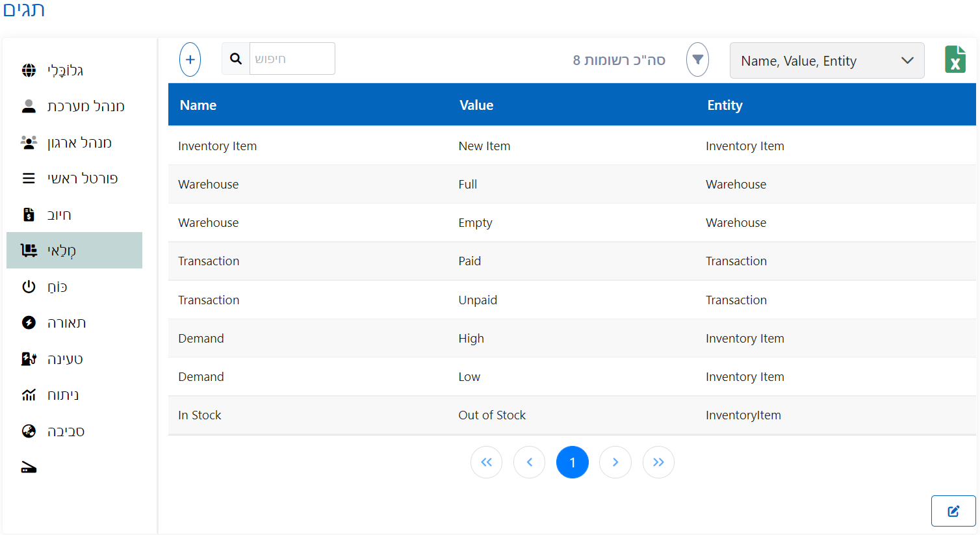Viewport: 980px width, 535px height.
Task: Export table using the Excel icon
Action: tap(955, 60)
